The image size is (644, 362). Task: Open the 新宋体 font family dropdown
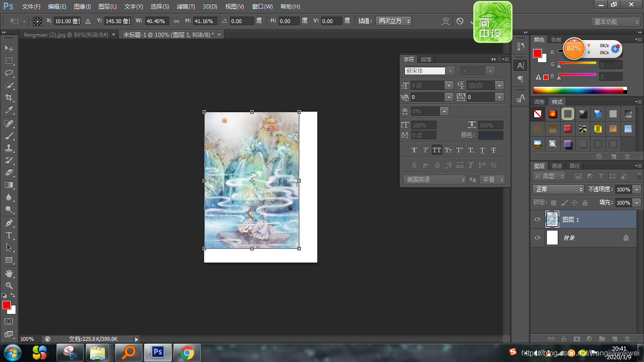(x=451, y=71)
